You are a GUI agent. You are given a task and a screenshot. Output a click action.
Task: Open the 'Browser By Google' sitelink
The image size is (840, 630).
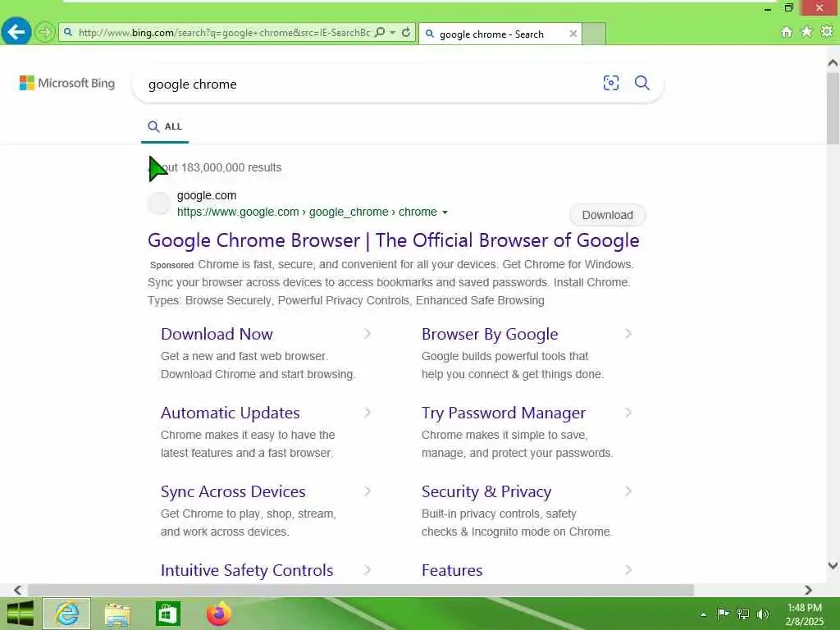click(x=490, y=335)
